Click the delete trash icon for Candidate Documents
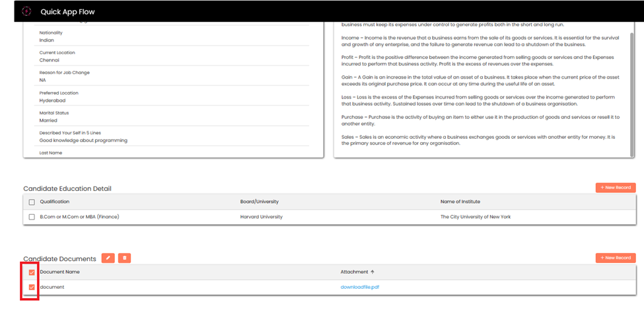Image resolution: width=644 pixels, height=310 pixels. 124,258
